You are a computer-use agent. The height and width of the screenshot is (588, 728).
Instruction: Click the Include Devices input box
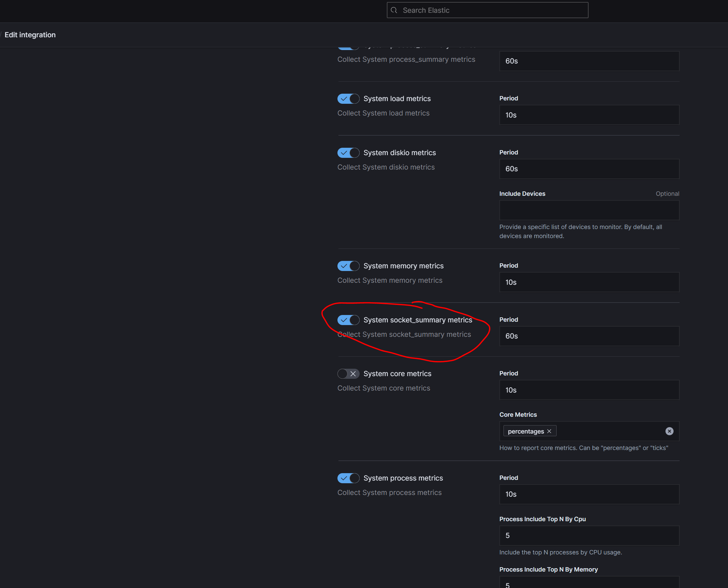point(589,210)
